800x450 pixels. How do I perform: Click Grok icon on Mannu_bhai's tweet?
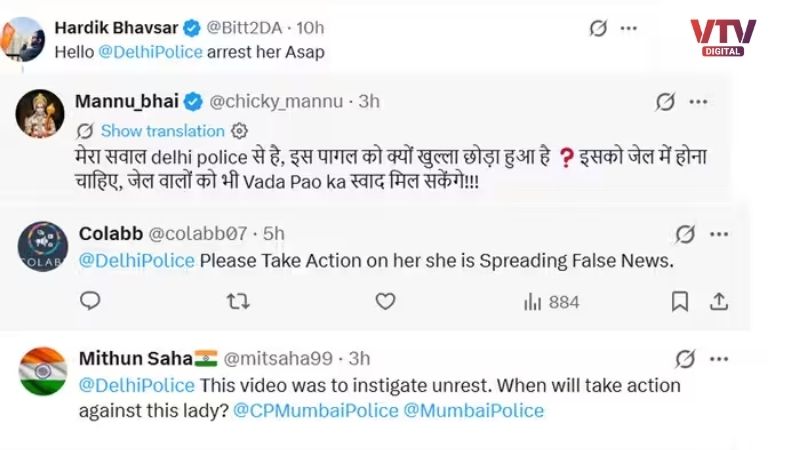(665, 102)
